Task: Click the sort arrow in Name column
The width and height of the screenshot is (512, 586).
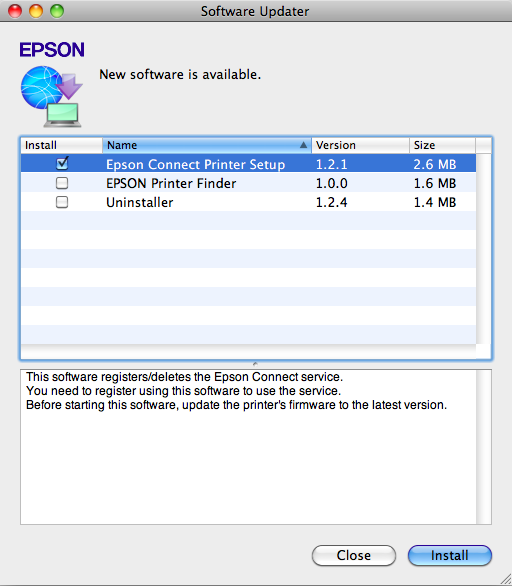Action: pyautogui.click(x=303, y=145)
